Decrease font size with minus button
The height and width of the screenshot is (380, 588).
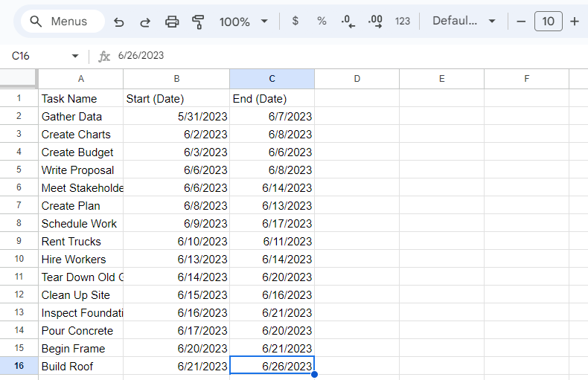(x=521, y=22)
